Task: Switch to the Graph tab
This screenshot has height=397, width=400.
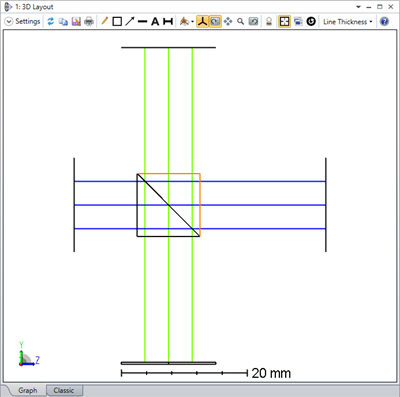Action: point(28,390)
